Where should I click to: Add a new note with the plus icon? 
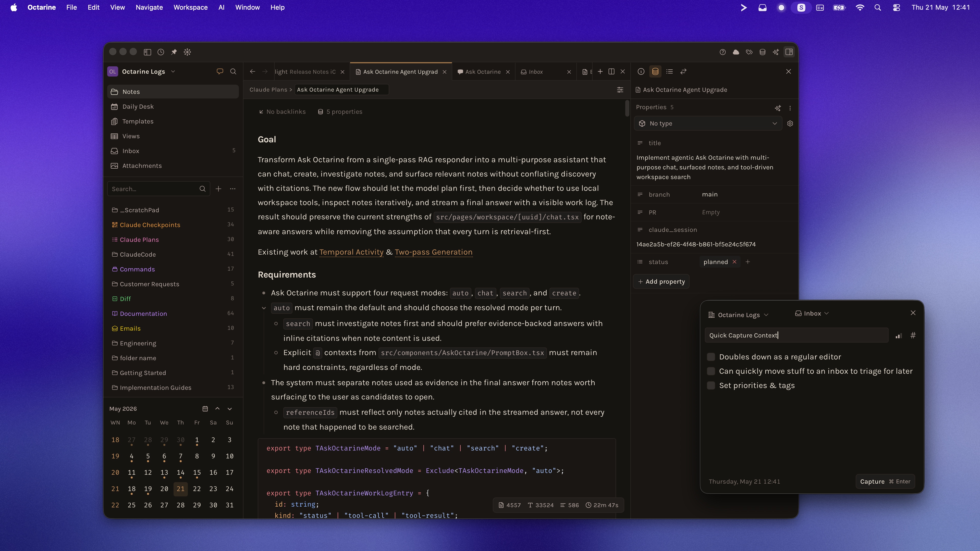click(x=218, y=189)
